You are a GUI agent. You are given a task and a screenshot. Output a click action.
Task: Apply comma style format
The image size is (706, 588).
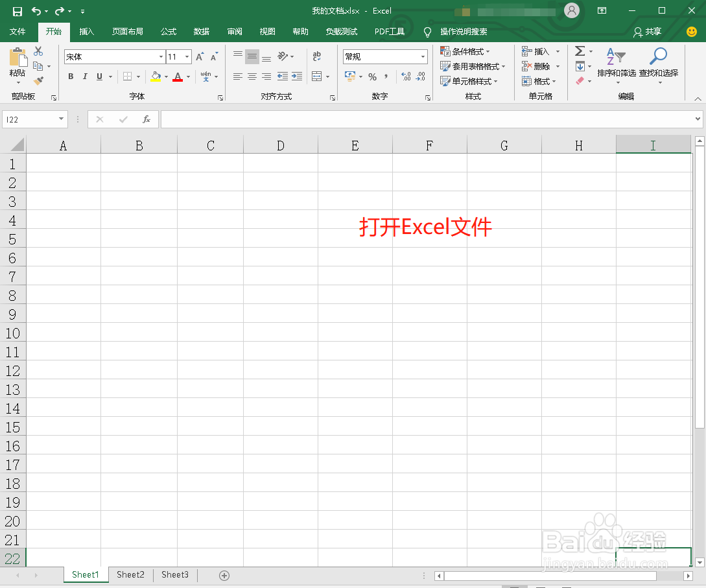[386, 76]
